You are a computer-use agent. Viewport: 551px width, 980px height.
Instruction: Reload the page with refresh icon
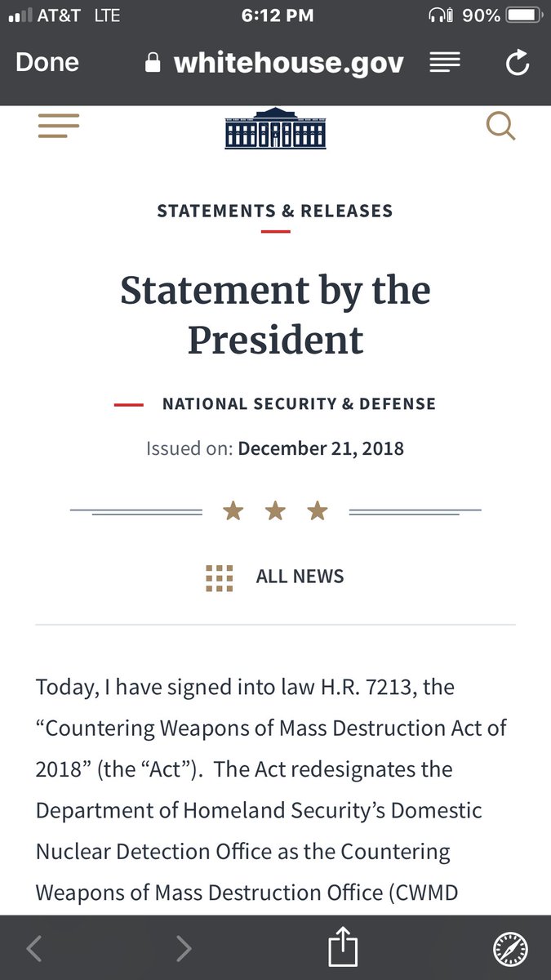[518, 63]
